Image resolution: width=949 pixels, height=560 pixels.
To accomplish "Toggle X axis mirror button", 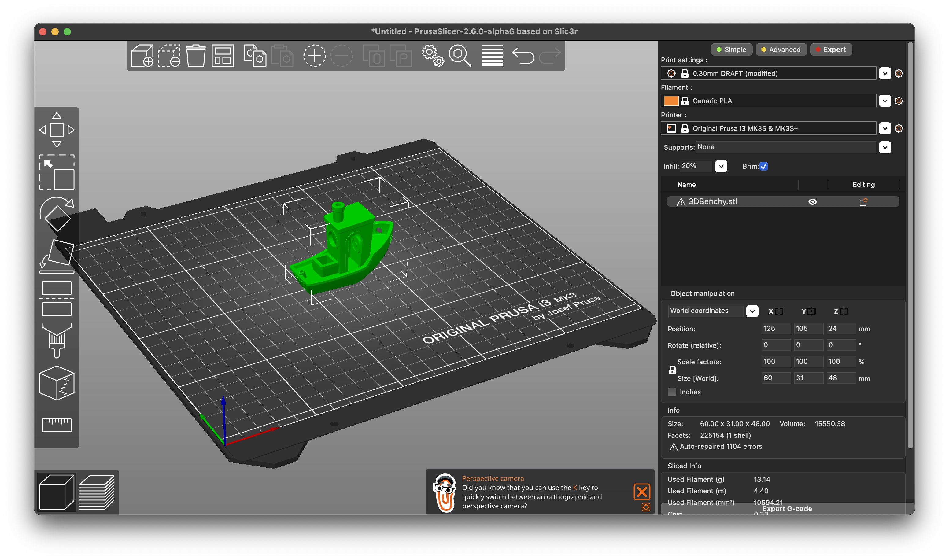I will [x=779, y=311].
